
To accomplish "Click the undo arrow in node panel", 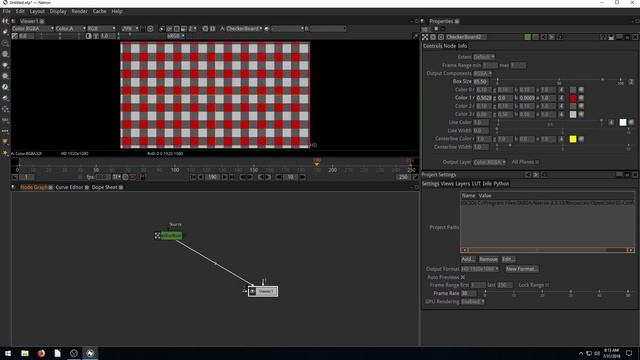I will (543, 37).
